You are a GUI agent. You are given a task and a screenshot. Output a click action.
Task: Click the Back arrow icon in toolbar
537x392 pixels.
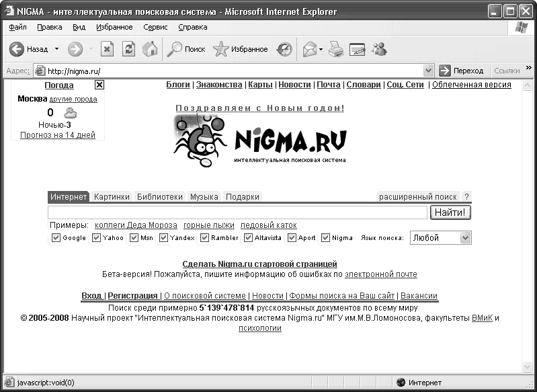click(x=16, y=49)
